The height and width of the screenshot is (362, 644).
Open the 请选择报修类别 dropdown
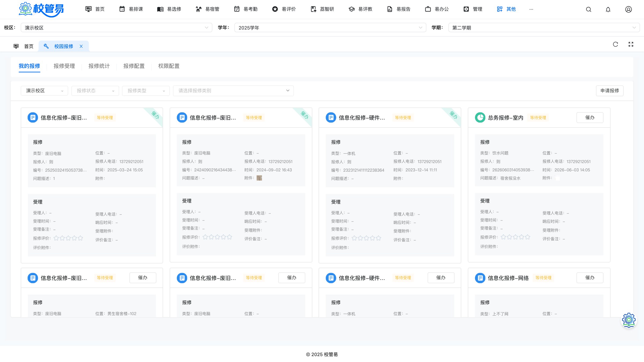click(233, 91)
